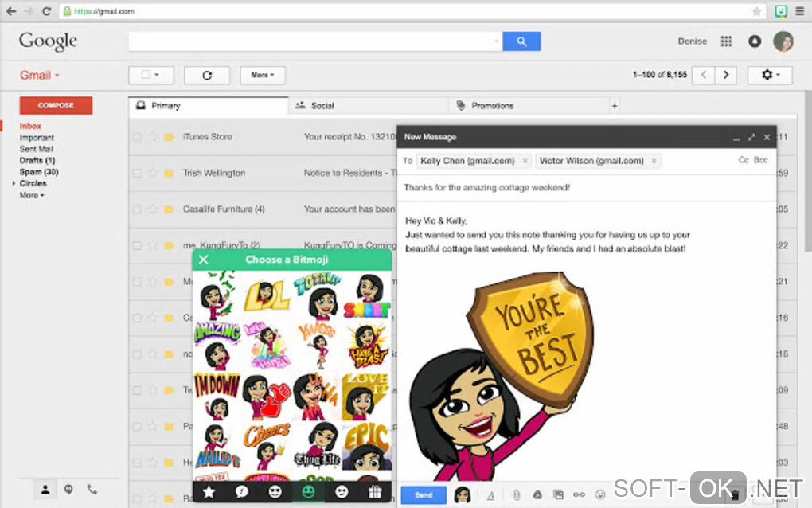The width and height of the screenshot is (812, 508).
Task: Open the Sent Mail folder
Action: click(x=37, y=149)
